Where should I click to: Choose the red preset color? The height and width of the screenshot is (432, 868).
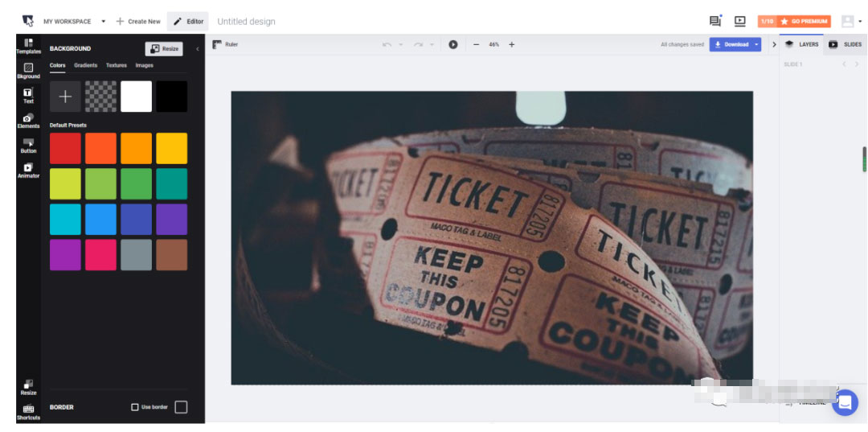click(x=65, y=149)
